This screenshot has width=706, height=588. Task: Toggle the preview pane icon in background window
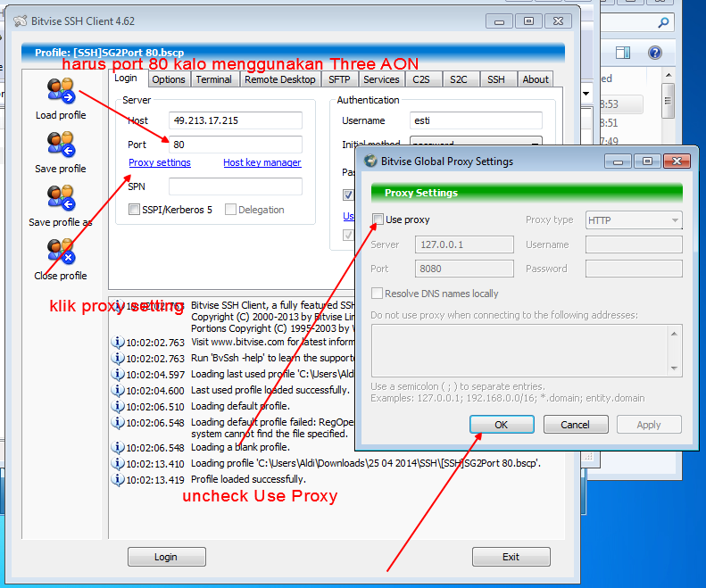623,53
